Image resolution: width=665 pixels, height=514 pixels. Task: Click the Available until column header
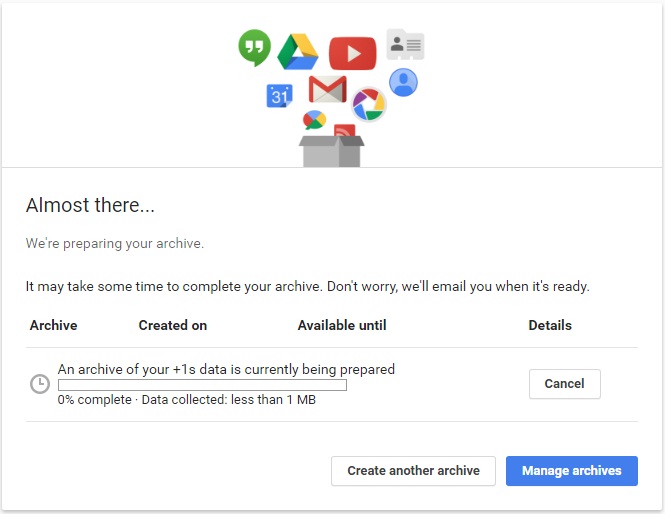(x=342, y=325)
